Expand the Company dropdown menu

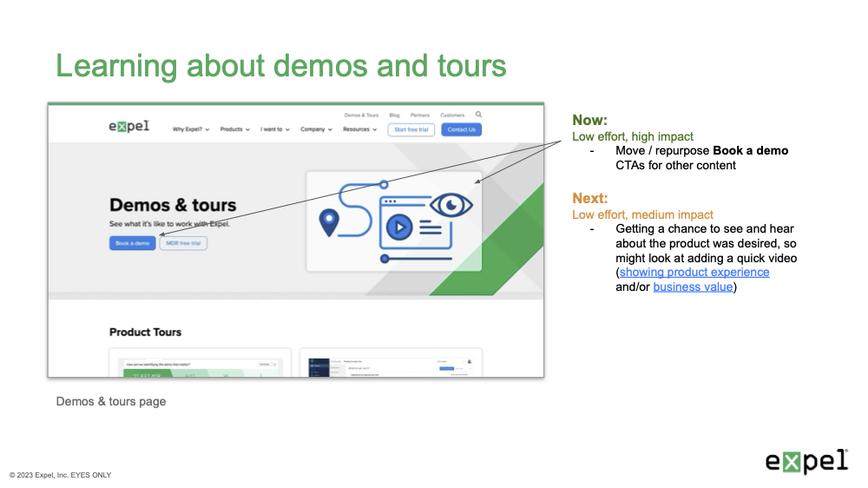pos(316,129)
